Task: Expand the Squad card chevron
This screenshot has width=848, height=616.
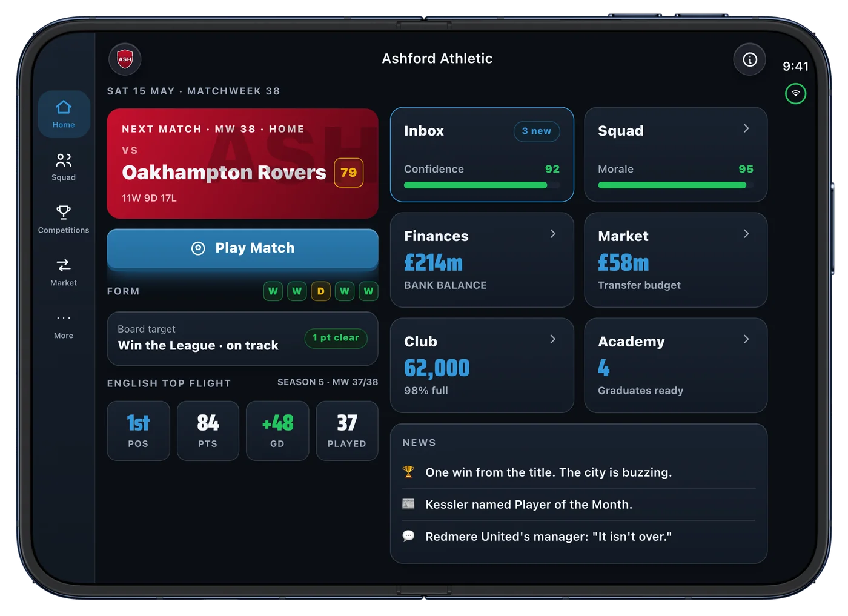Action: pos(746,128)
